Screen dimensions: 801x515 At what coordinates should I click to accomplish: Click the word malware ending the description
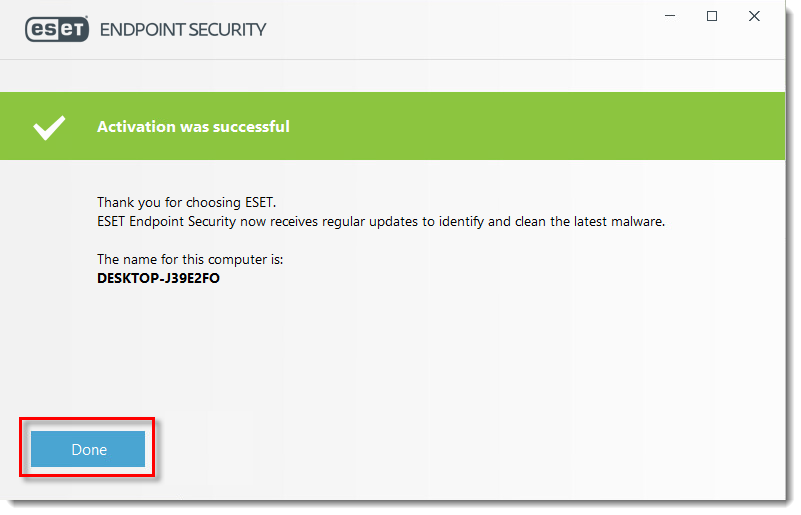coord(642,223)
